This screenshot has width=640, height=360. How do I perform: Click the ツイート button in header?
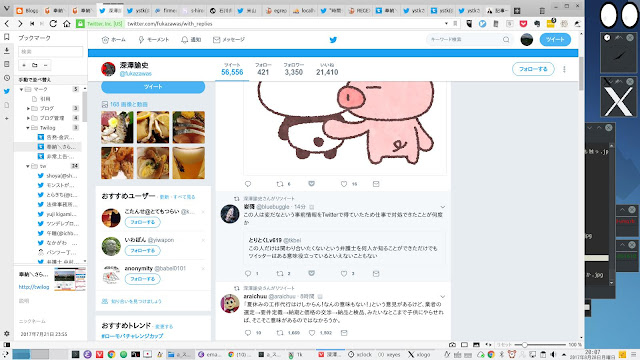pyautogui.click(x=555, y=40)
